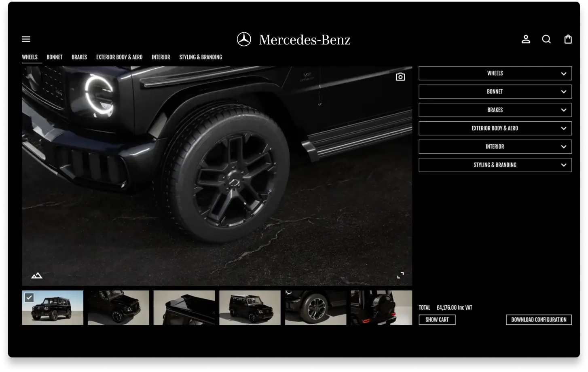The width and height of the screenshot is (588, 372).
Task: Click DOWNLOAD CONFIGURATION
Action: point(539,319)
